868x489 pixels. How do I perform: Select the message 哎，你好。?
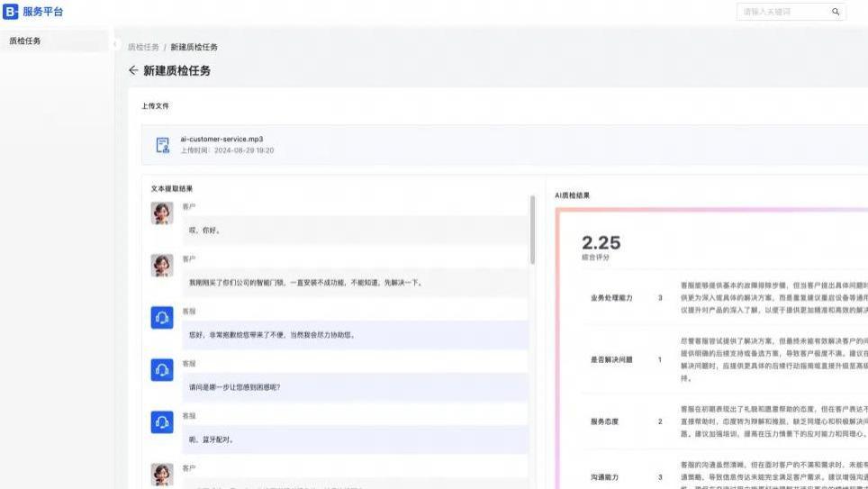coord(355,231)
